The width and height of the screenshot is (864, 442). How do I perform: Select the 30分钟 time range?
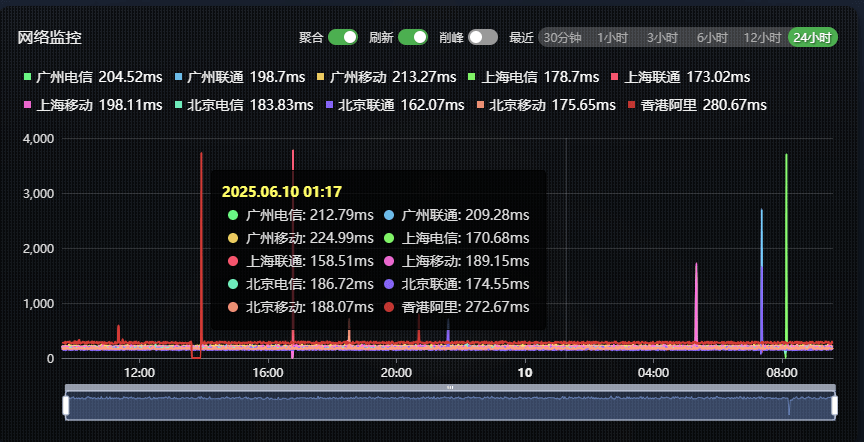pos(562,38)
